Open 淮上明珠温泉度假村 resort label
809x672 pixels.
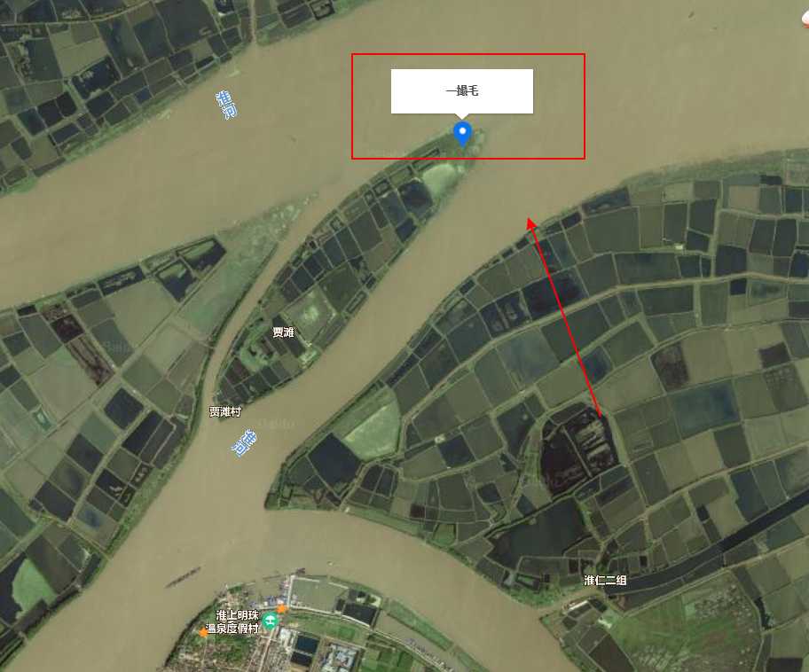tap(232, 621)
